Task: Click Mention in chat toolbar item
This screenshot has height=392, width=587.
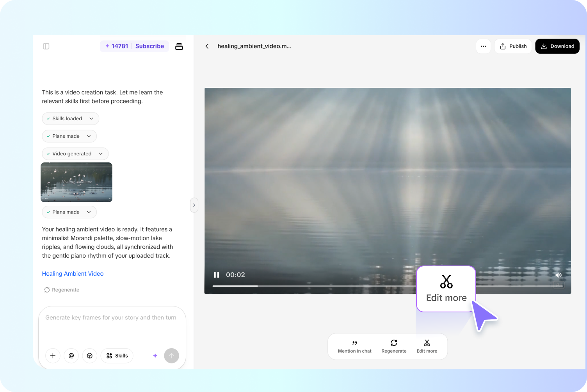Action: click(x=355, y=347)
